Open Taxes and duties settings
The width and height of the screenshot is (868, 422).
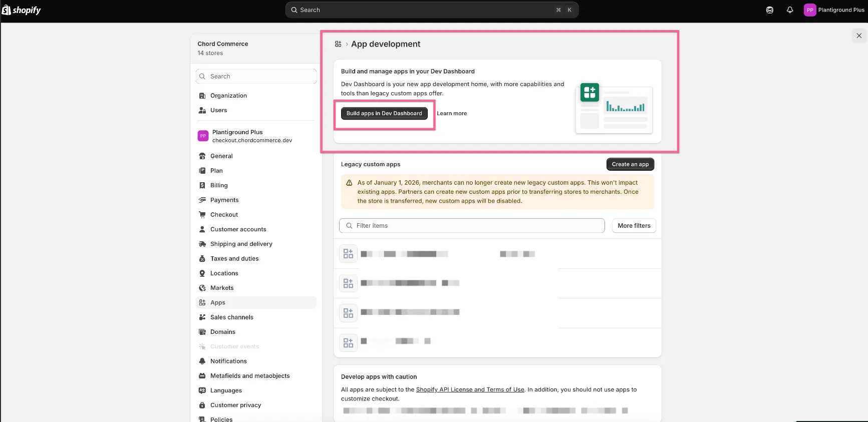[256, 259]
